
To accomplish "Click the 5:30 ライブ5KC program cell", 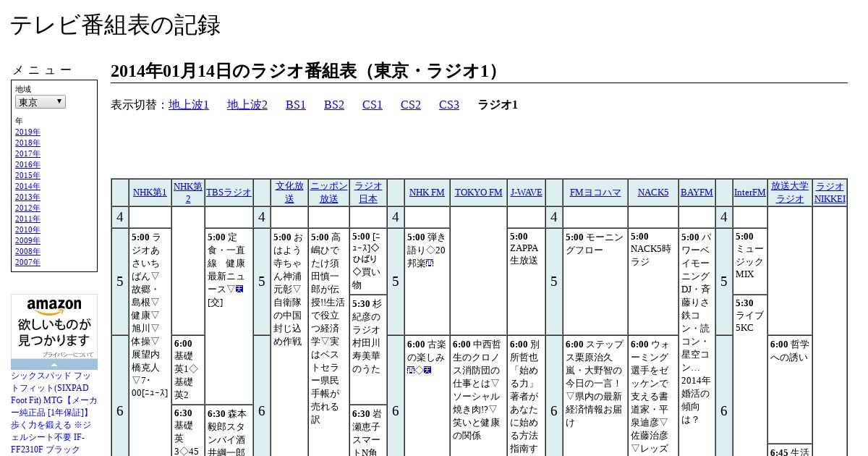I will coord(749,375).
